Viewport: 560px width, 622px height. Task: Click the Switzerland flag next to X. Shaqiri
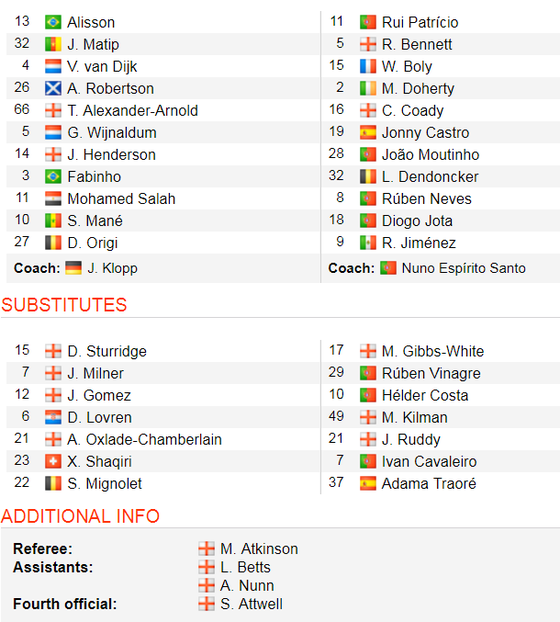[x=53, y=461]
